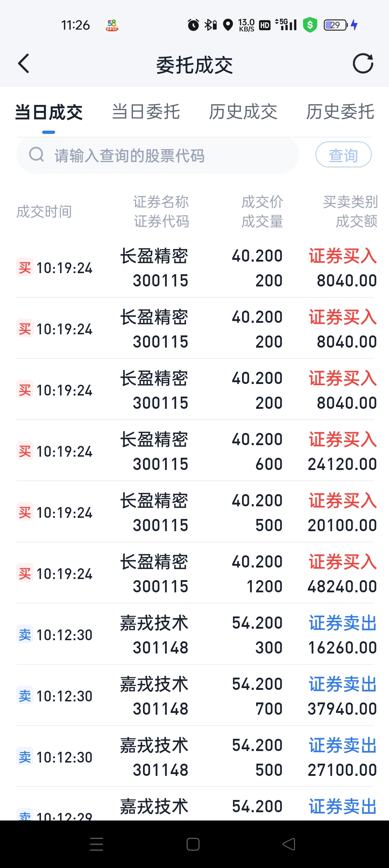
Task: Tap the green shield icon in status bar
Action: click(310, 25)
